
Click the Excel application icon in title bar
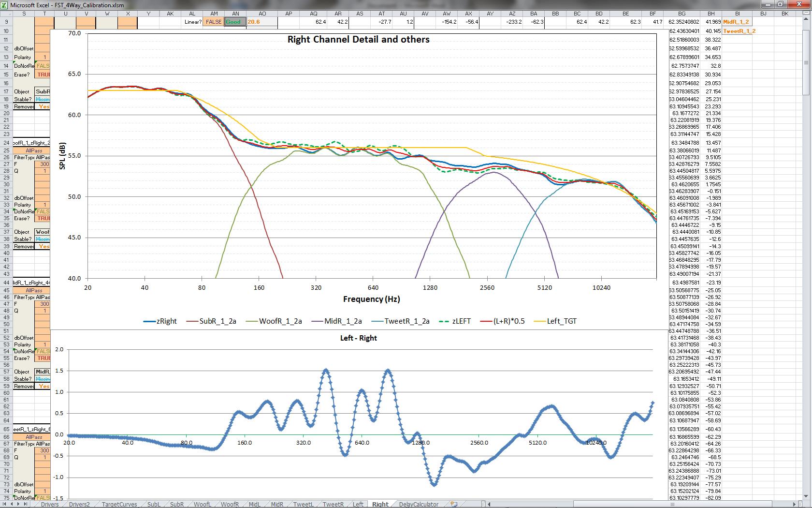pos(4,5)
